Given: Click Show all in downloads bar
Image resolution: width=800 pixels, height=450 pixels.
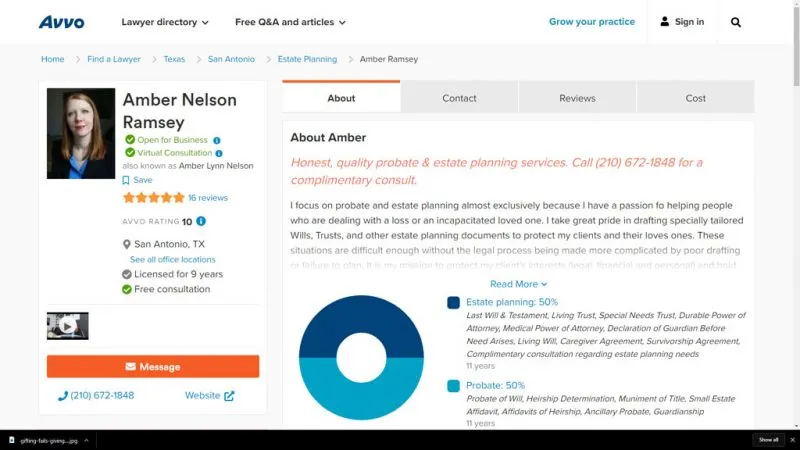Looking at the screenshot, I should [x=768, y=440].
